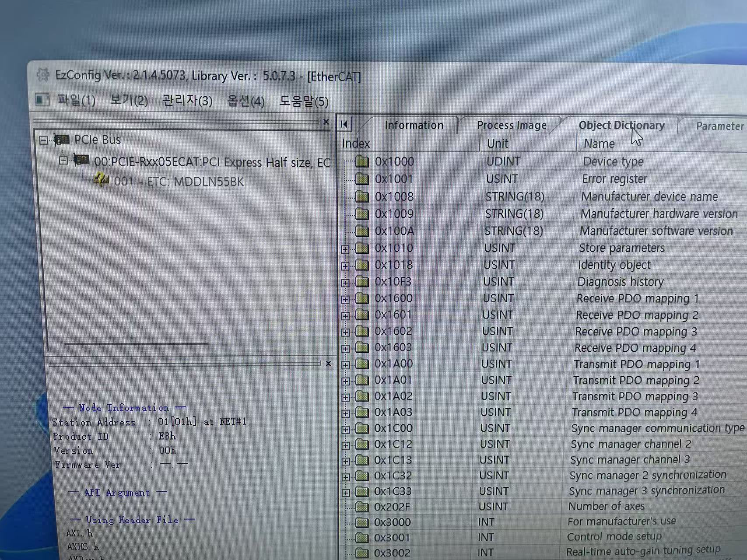The width and height of the screenshot is (747, 560).
Task: Select 'Number of axes' entry
Action: tap(606, 506)
